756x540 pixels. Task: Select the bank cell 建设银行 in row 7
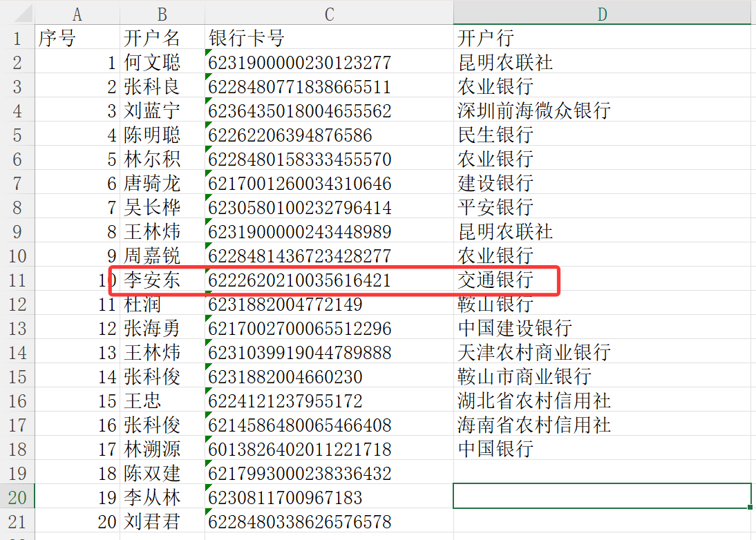(x=602, y=183)
